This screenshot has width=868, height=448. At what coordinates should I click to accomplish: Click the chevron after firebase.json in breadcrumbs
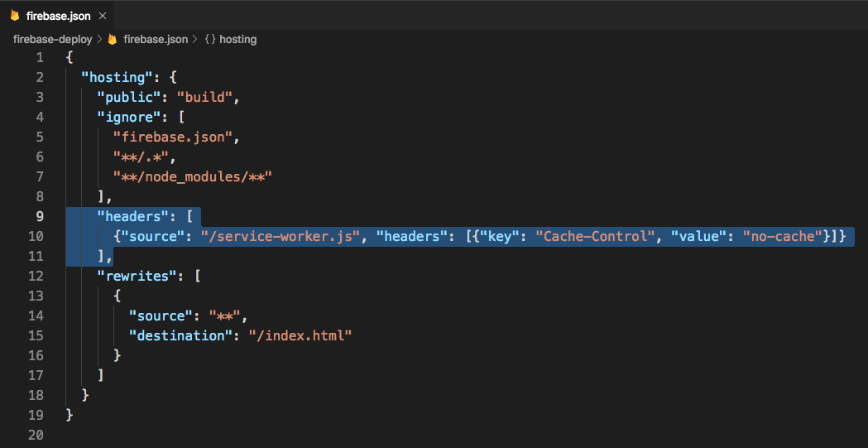pos(196,39)
